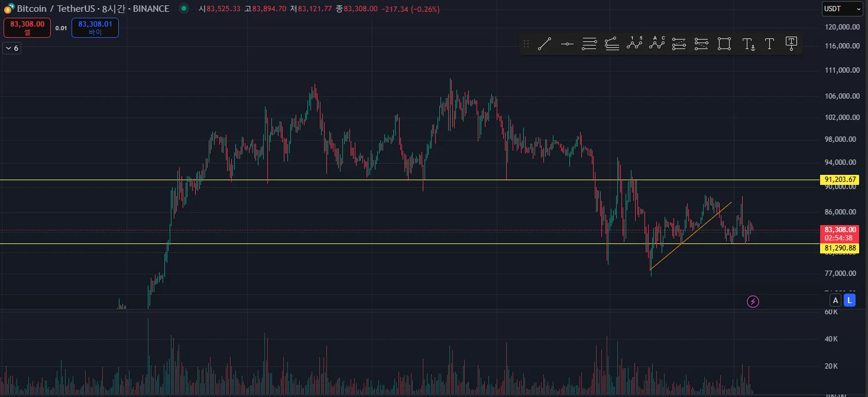
Task: Toggle auto scale with the A button
Action: 835,300
